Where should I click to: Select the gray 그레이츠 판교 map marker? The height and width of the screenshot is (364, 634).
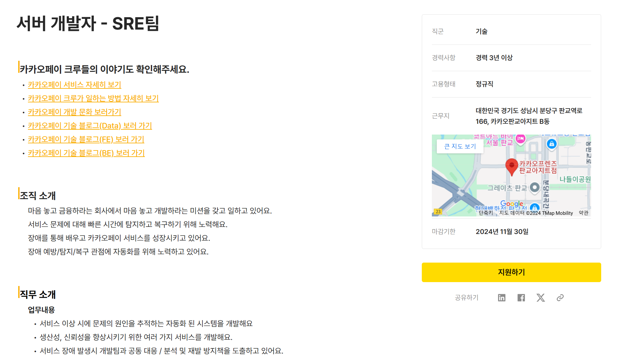(x=535, y=187)
